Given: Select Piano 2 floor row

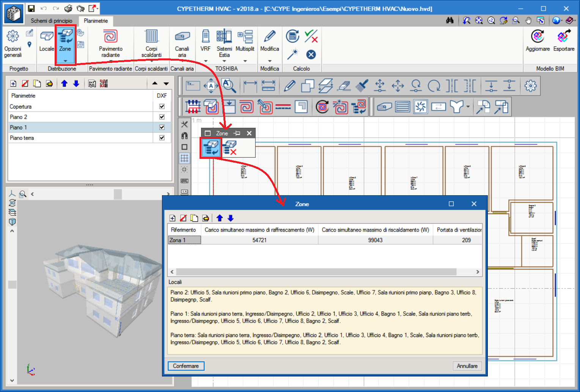Looking at the screenshot, I should pos(90,117).
